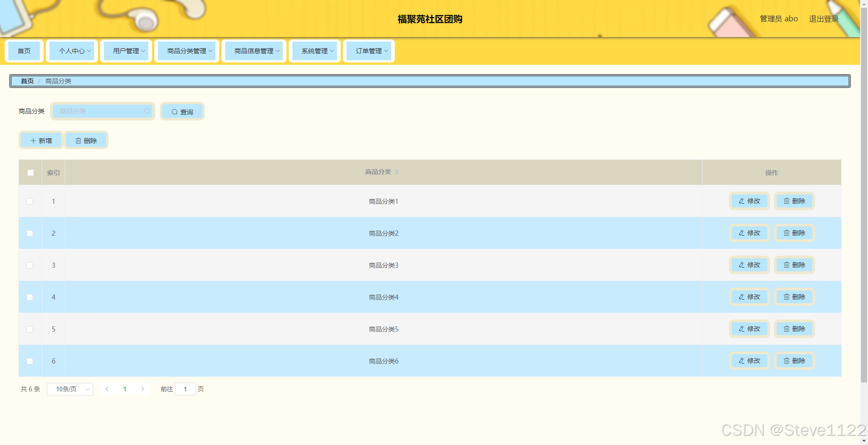Click 删除 for 商品分类3
This screenshot has width=868, height=445.
(x=794, y=265)
